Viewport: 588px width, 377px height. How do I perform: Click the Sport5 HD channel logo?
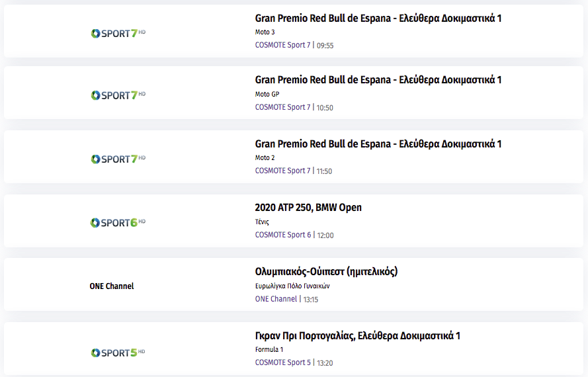pyautogui.click(x=118, y=353)
